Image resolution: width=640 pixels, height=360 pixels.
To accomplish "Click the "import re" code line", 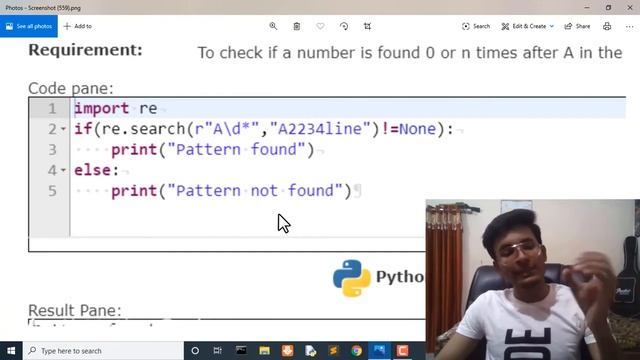I will tap(116, 109).
